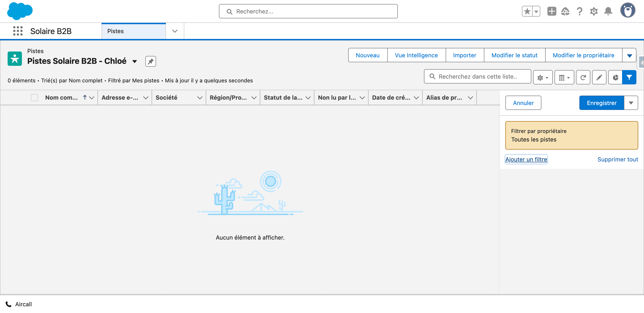
Task: Open the Setup gear icon
Action: click(x=594, y=11)
